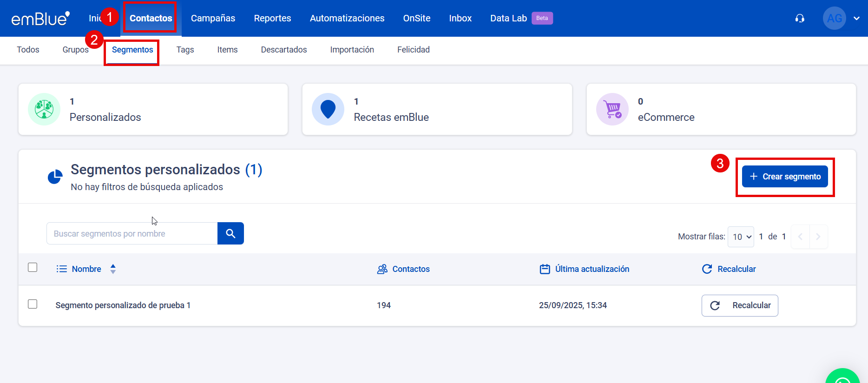The height and width of the screenshot is (383, 868).
Task: Click the emBlue logo
Action: click(40, 18)
